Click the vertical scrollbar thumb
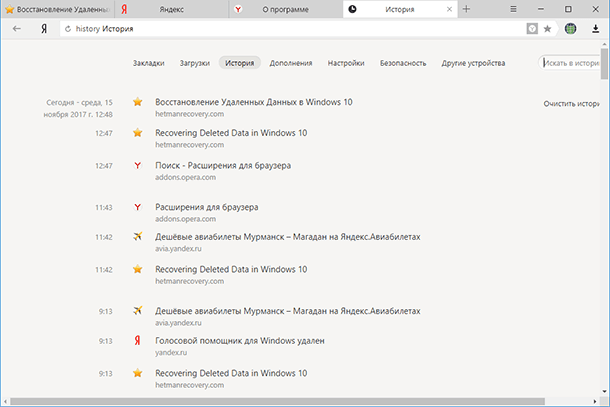Viewport: 610px width, 407px height. click(x=604, y=63)
